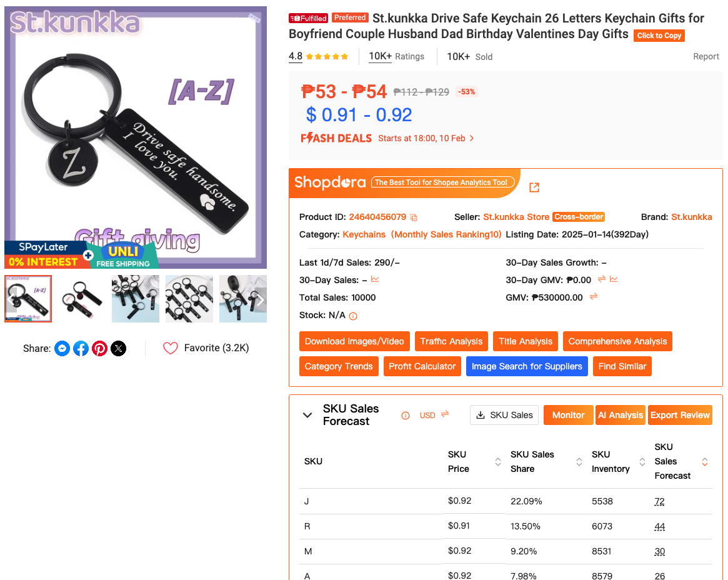Share product via Messenger icon
Screen dimensions: 728x580
pos(62,349)
